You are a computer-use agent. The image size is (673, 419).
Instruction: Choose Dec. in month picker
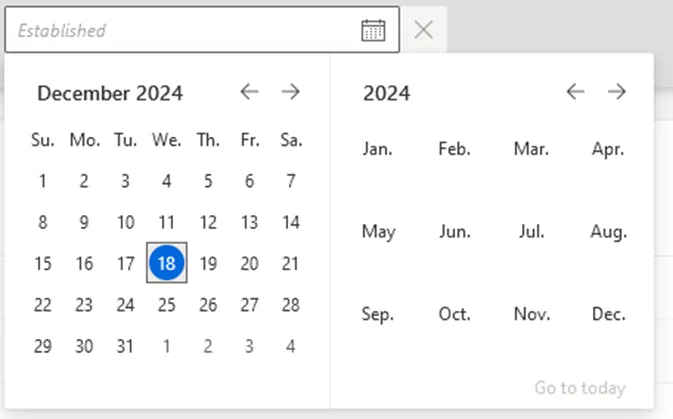pyautogui.click(x=609, y=314)
